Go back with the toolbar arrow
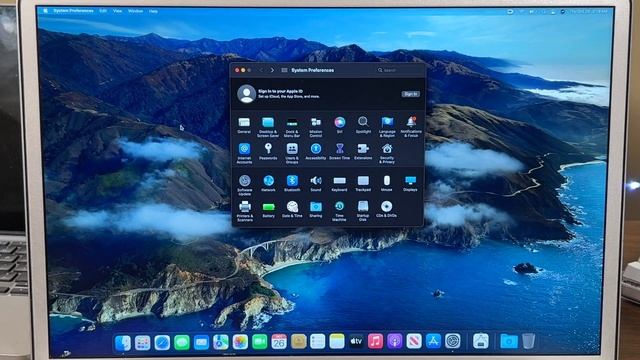 pos(262,70)
